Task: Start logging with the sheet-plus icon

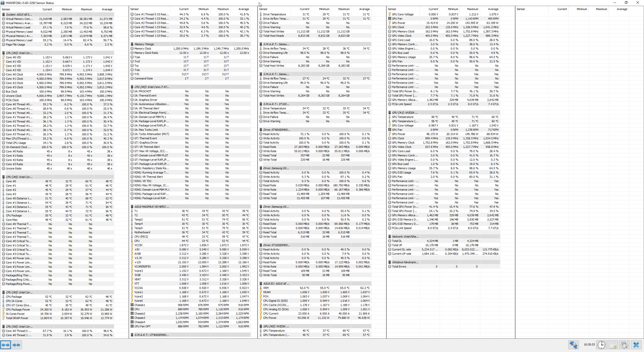Action: coord(613,345)
